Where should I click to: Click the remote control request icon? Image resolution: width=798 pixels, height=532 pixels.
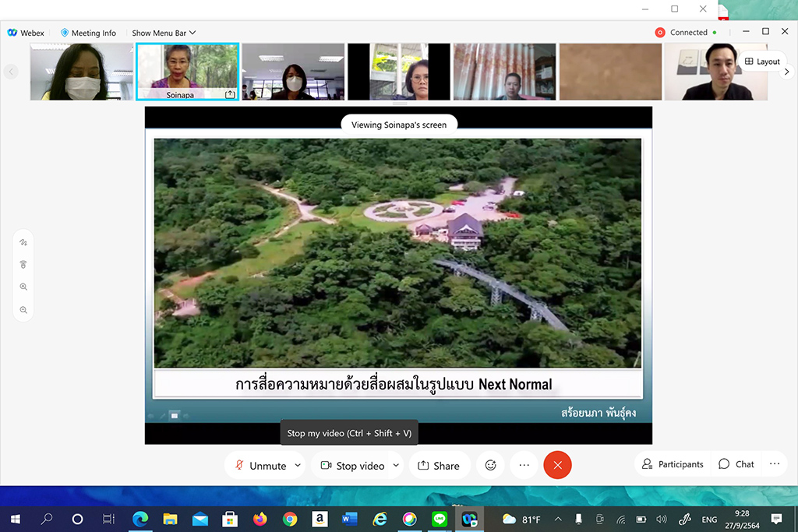click(x=23, y=265)
